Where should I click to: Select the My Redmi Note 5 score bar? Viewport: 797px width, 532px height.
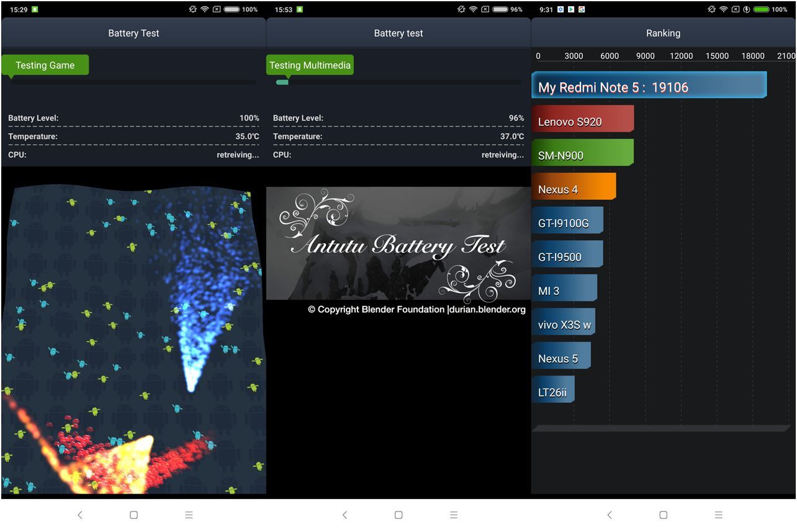[x=649, y=86]
